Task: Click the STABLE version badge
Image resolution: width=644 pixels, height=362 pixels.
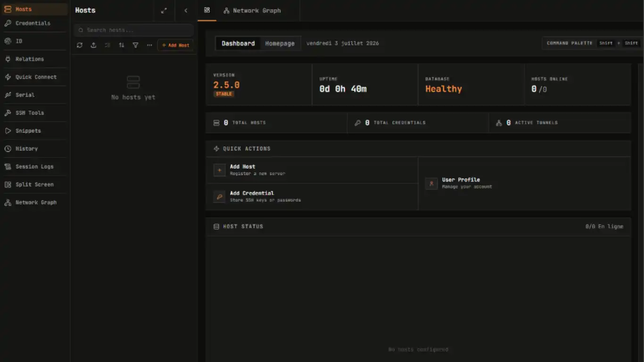Action: pyautogui.click(x=224, y=94)
